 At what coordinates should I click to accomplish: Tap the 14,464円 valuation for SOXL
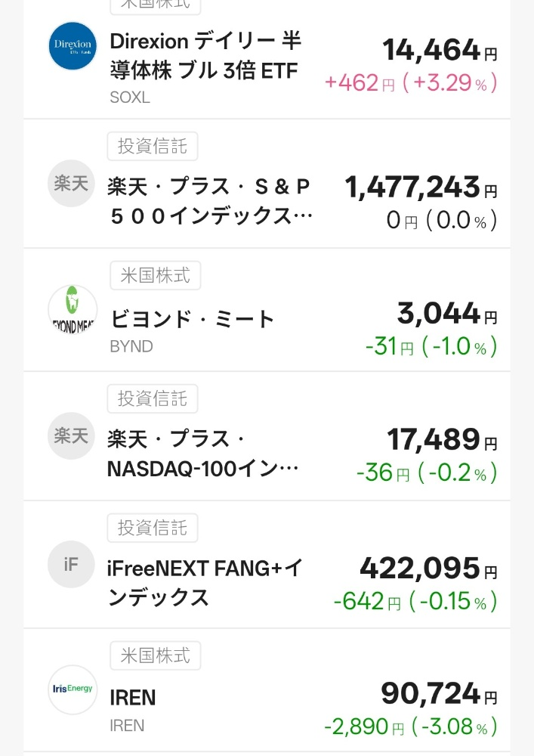pos(439,51)
